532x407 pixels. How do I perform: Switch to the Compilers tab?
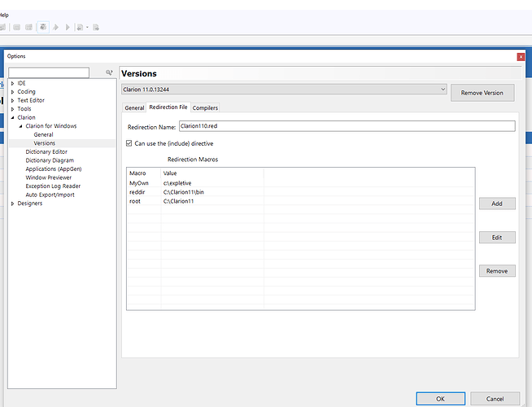[205, 107]
